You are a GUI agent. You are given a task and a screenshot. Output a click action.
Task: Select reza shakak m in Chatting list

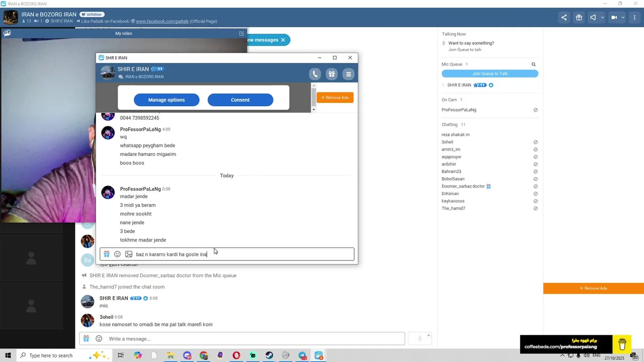455,135
